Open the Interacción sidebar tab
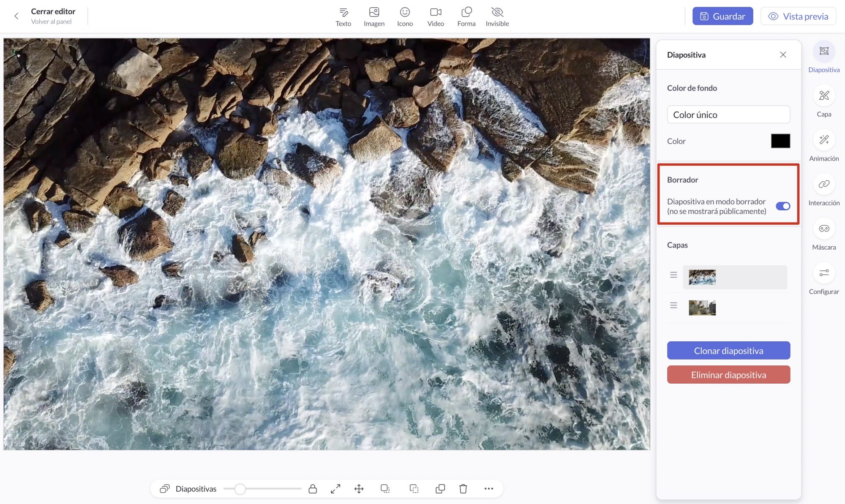845x504 pixels. coord(824,191)
